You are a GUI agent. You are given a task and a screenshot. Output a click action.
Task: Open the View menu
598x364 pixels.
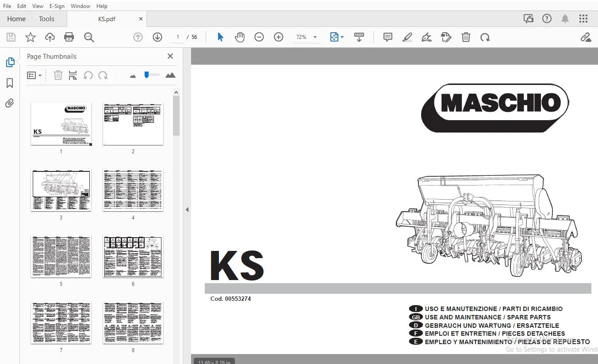(x=38, y=6)
